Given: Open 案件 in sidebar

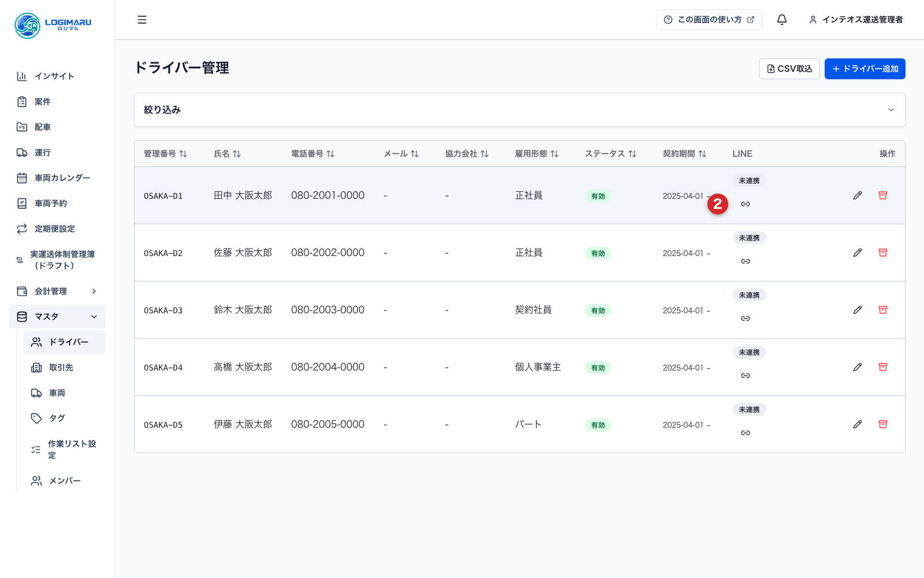Looking at the screenshot, I should (x=57, y=102).
